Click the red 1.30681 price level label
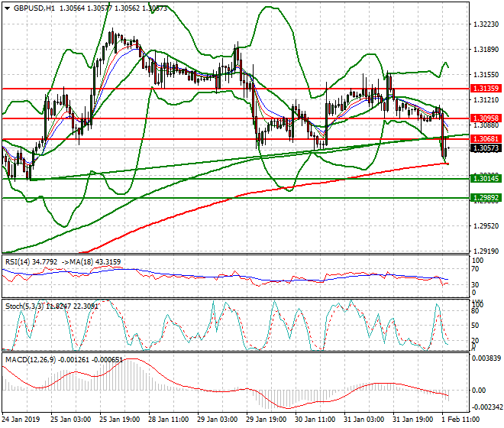The image size is (504, 428). point(486,138)
